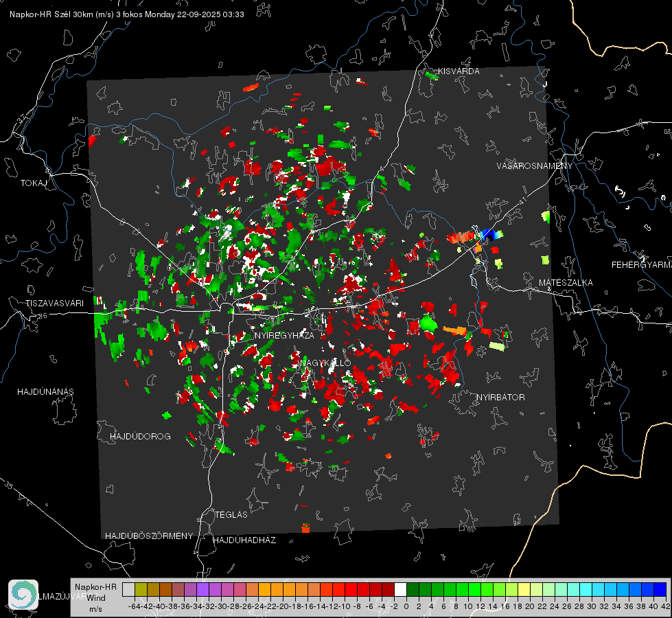Click the swirl logo icon at bottom left
This screenshot has width=672, height=618.
click(23, 595)
